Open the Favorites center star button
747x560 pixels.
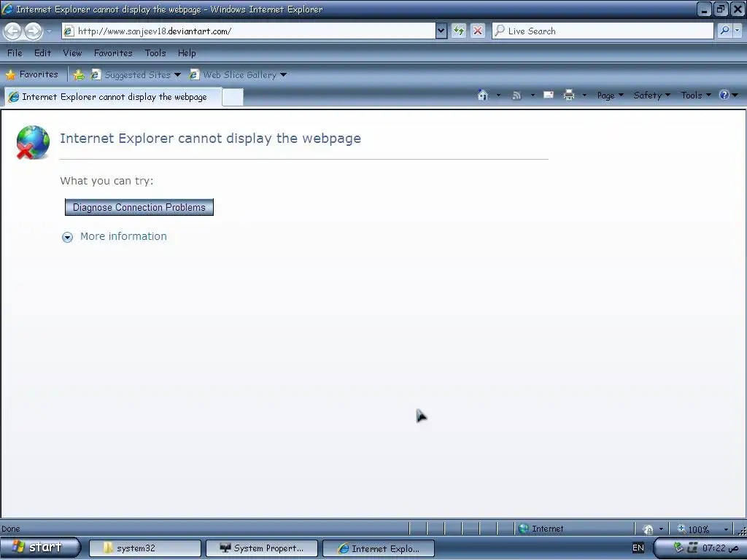point(31,75)
